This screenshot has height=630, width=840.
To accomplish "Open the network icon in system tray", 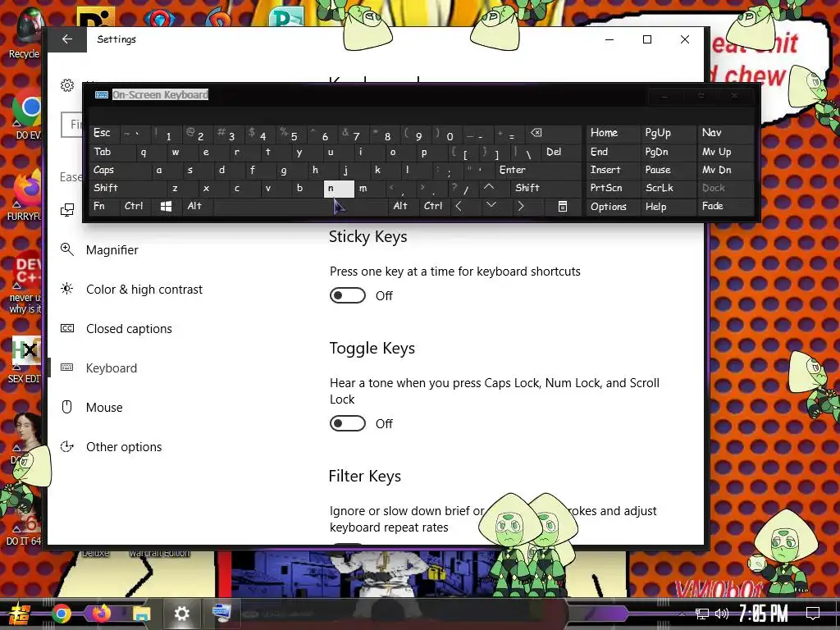I will click(702, 614).
